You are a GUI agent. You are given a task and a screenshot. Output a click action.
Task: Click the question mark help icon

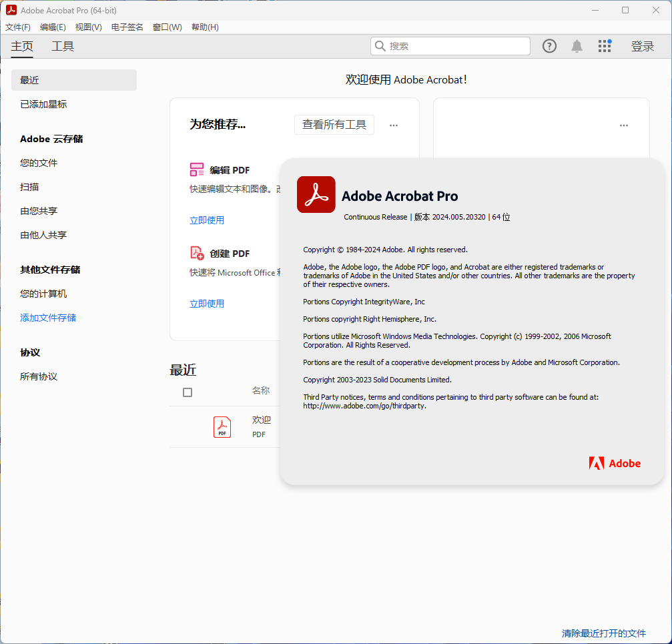click(549, 46)
